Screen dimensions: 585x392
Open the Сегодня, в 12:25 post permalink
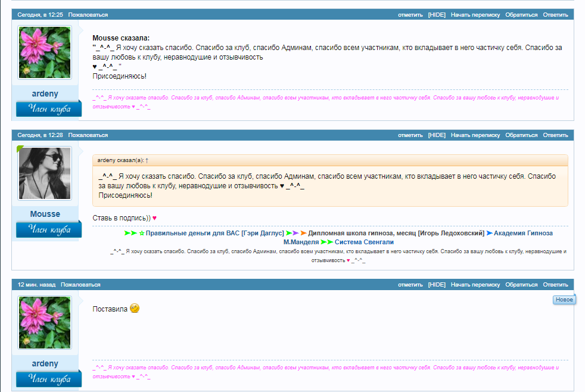[40, 15]
